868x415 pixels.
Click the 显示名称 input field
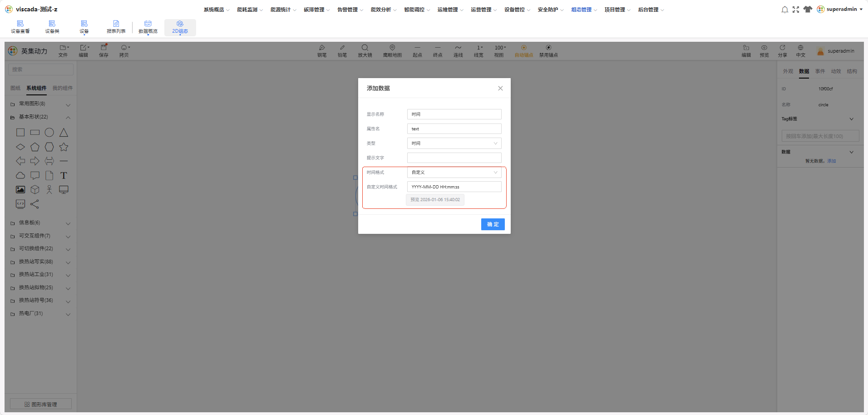[454, 114]
